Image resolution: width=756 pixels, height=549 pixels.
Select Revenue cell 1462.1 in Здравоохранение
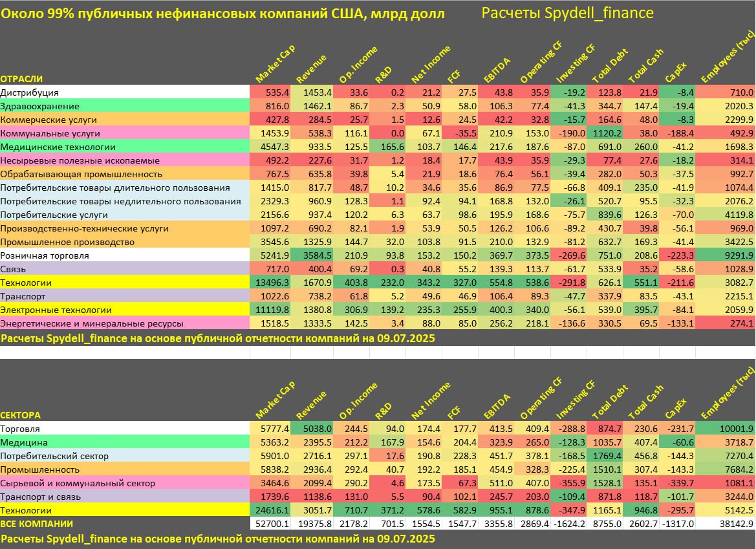(312, 106)
